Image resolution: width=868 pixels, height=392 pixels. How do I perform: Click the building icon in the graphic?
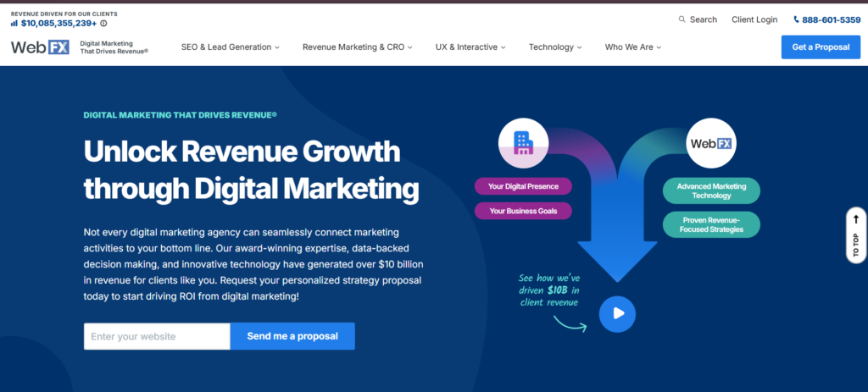523,142
